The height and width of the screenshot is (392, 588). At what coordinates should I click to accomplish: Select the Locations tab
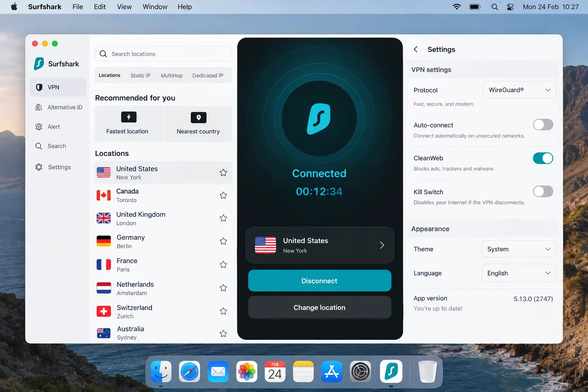point(109,75)
